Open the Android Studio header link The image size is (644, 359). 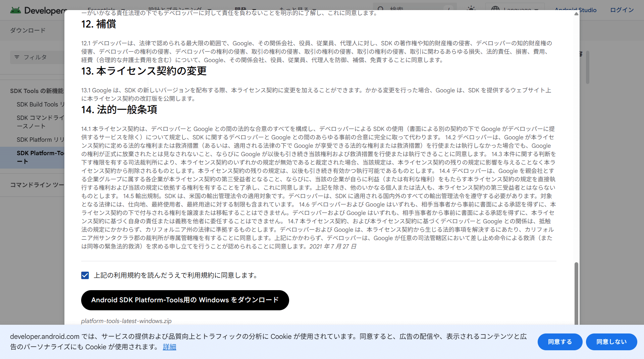coord(576,10)
